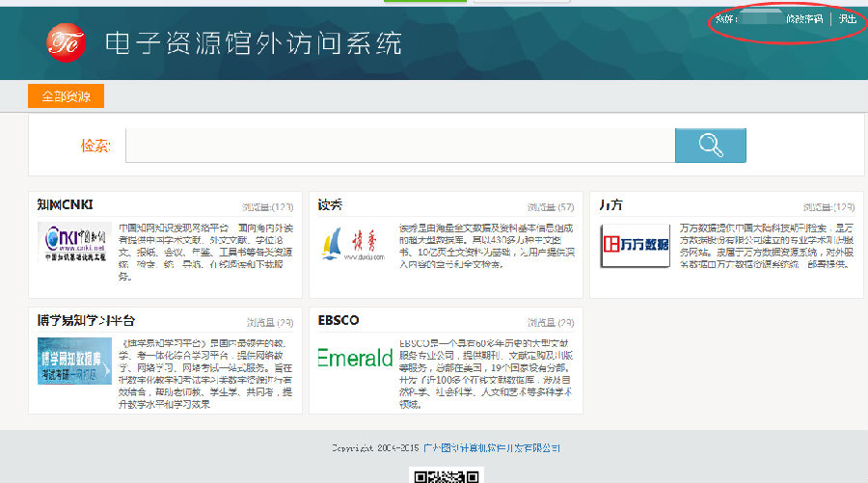This screenshot has height=483, width=868.
Task: Click the 万方数据 logo image
Action: (x=636, y=245)
